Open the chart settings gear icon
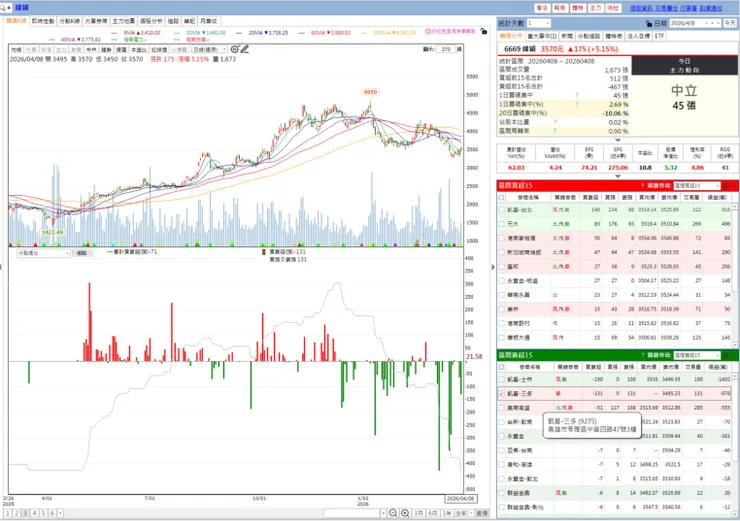 pos(235,49)
